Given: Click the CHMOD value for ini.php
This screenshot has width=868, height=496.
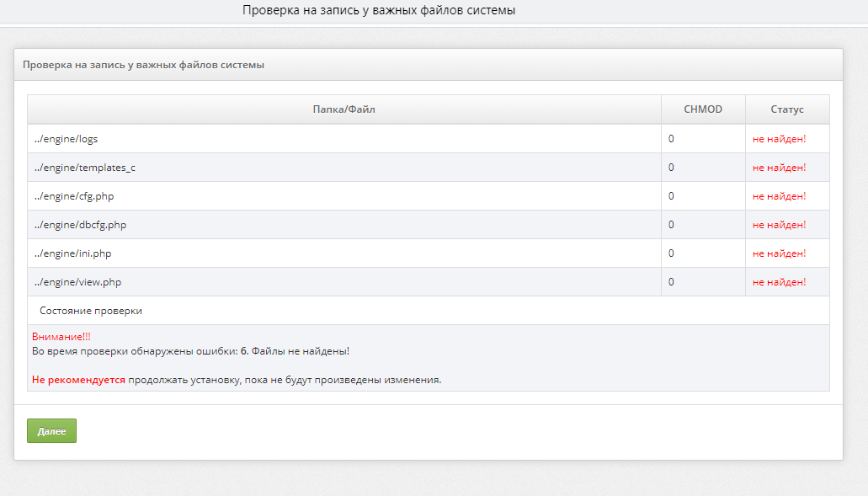Looking at the screenshot, I should pyautogui.click(x=671, y=253).
